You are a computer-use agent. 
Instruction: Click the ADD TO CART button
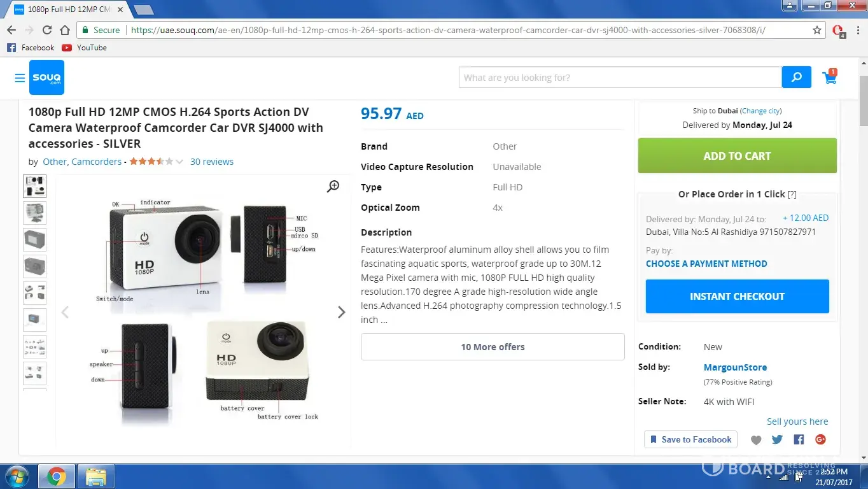[737, 156]
